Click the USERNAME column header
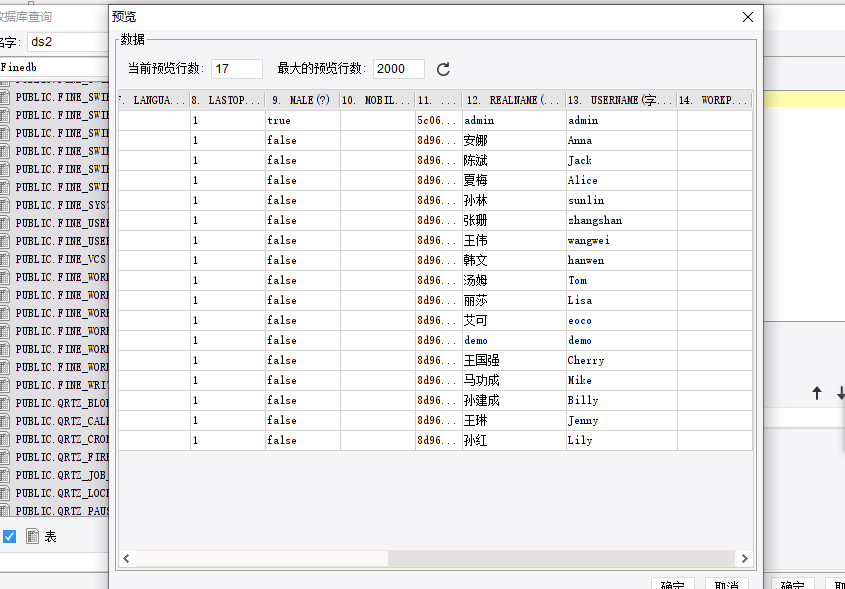 (x=621, y=100)
